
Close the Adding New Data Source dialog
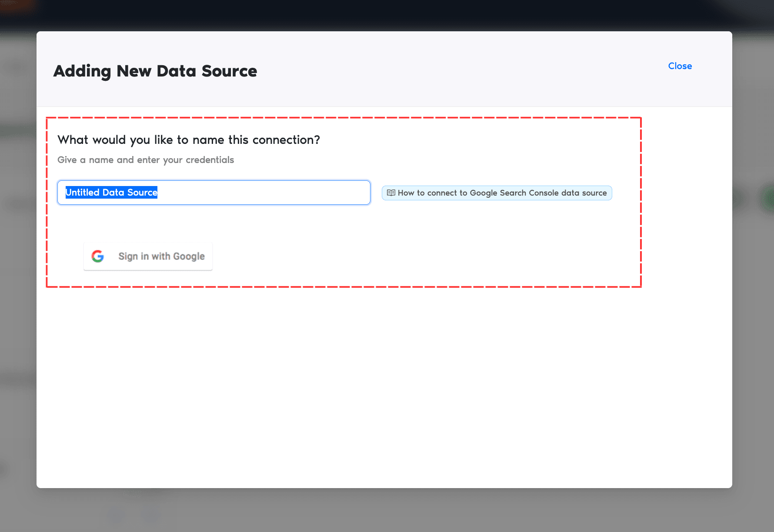680,66
